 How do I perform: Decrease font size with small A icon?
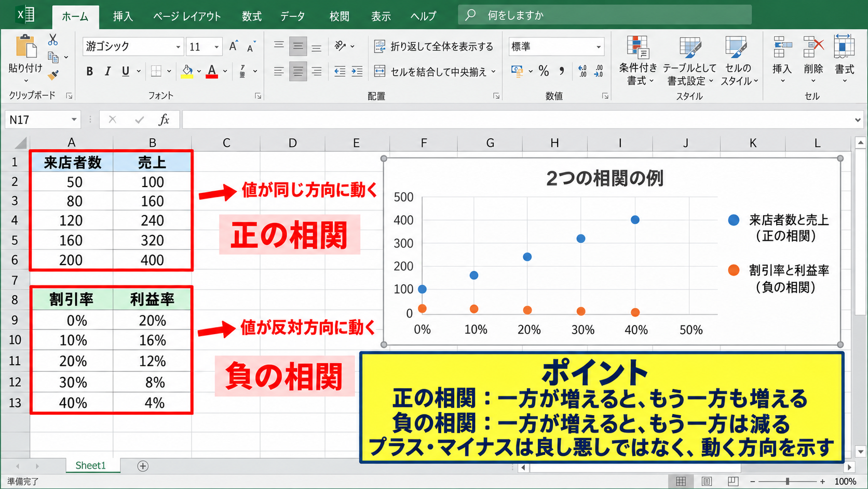[251, 46]
